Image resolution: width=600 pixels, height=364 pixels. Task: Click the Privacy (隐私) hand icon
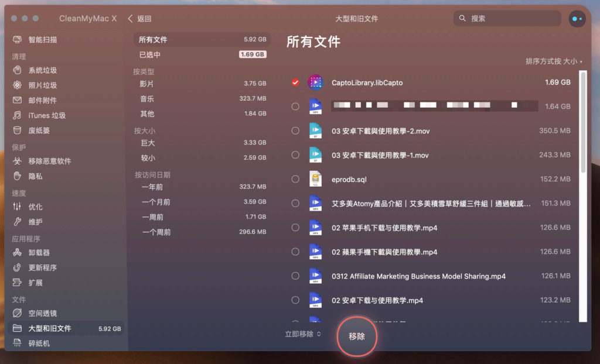17,176
